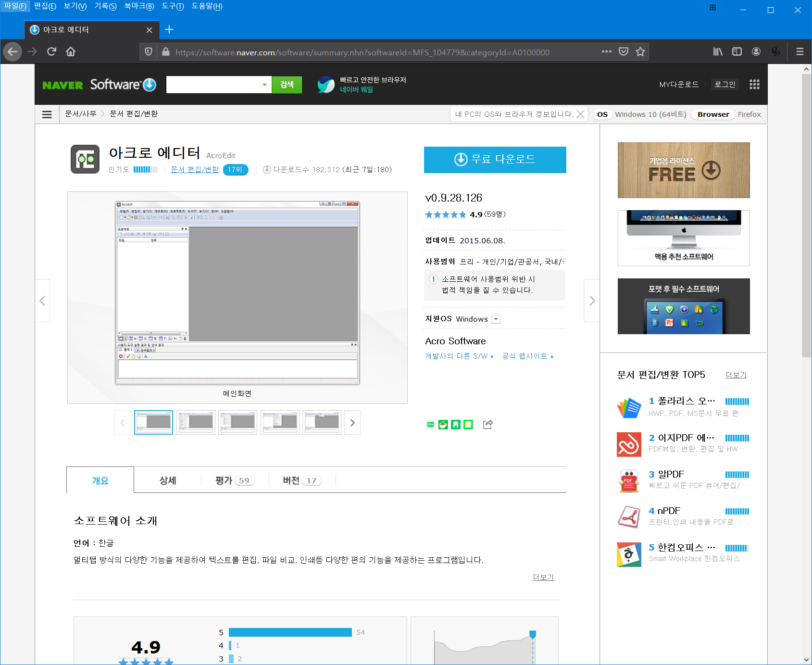This screenshot has width=812, height=665.
Task: Click 더보기 under software introduction
Action: (543, 577)
